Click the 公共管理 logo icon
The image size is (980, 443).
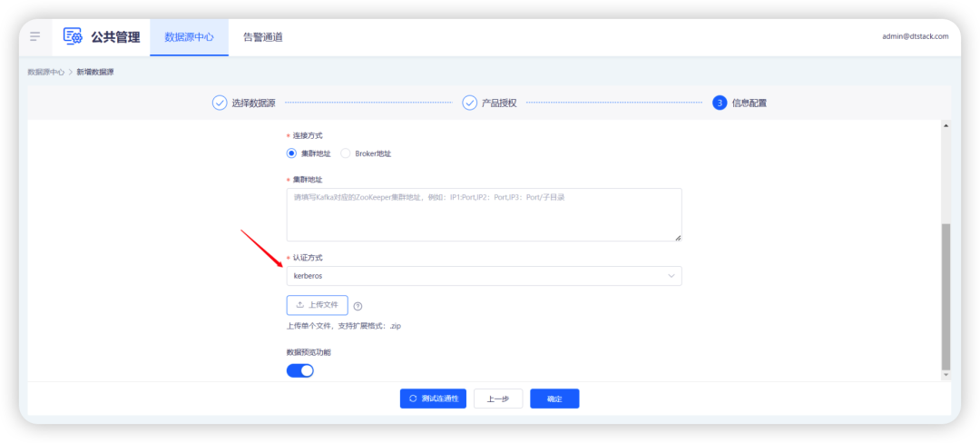pyautogui.click(x=73, y=36)
